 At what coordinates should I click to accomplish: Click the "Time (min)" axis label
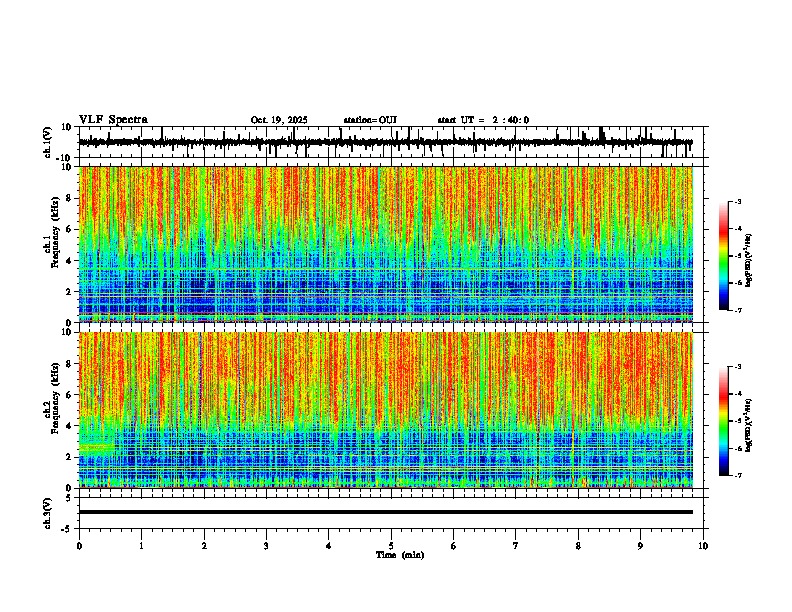coord(400,555)
